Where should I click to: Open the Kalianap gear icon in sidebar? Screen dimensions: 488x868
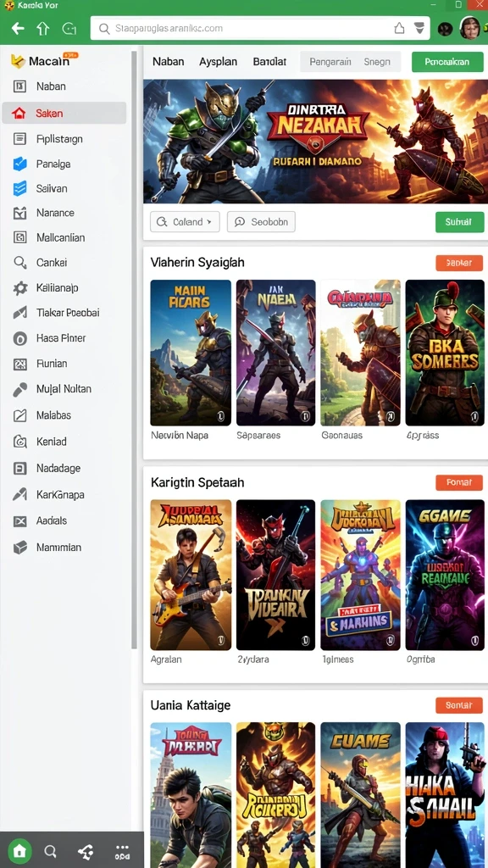coord(20,288)
